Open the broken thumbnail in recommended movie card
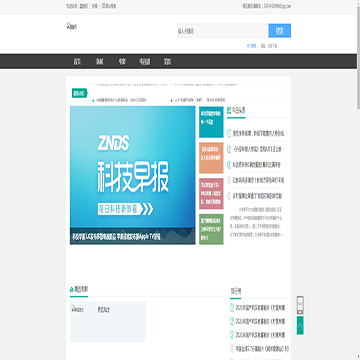 click(x=77, y=310)
